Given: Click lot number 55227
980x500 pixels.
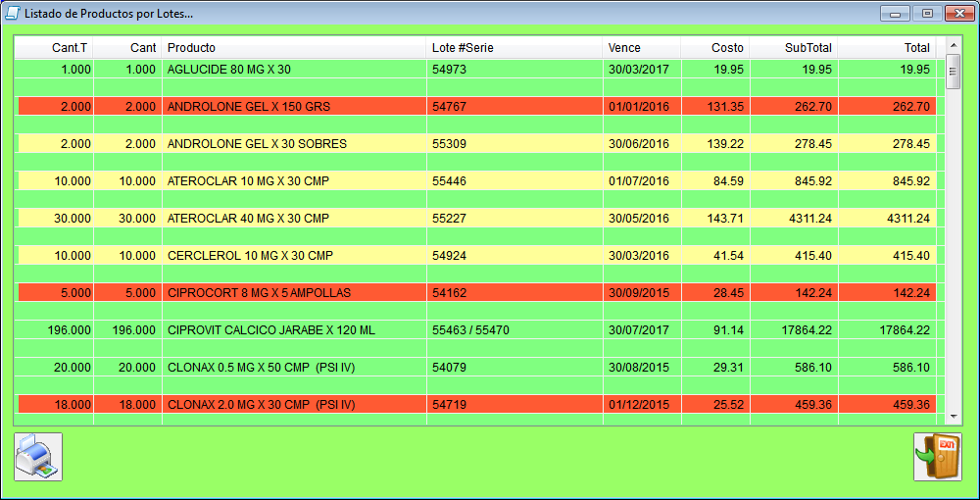Looking at the screenshot, I should pyautogui.click(x=449, y=218).
